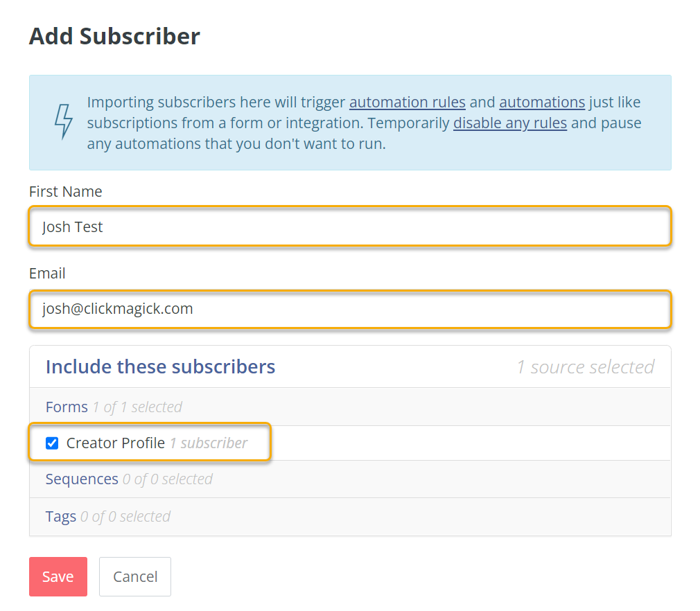Image resolution: width=700 pixels, height=611 pixels.
Task: Click the "Add Subscriber" page title
Action: [x=114, y=36]
